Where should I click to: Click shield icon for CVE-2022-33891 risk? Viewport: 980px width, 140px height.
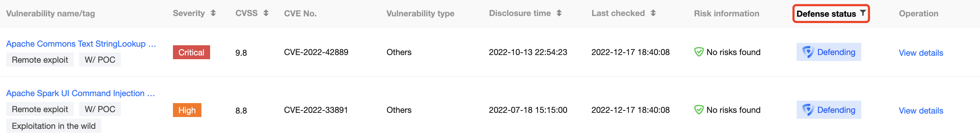click(x=698, y=110)
